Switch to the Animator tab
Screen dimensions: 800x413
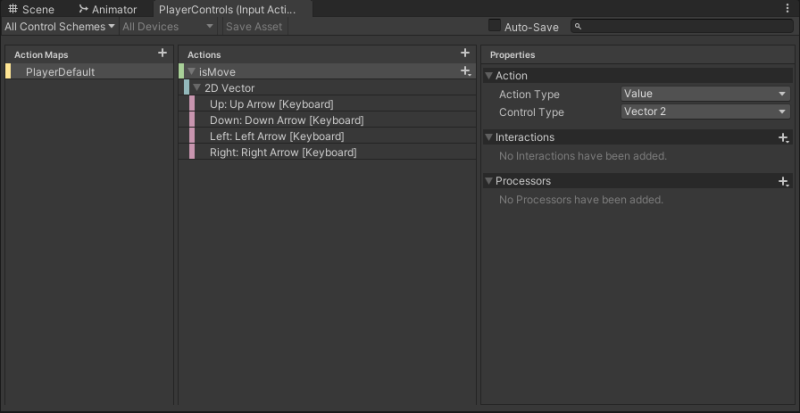coord(108,9)
